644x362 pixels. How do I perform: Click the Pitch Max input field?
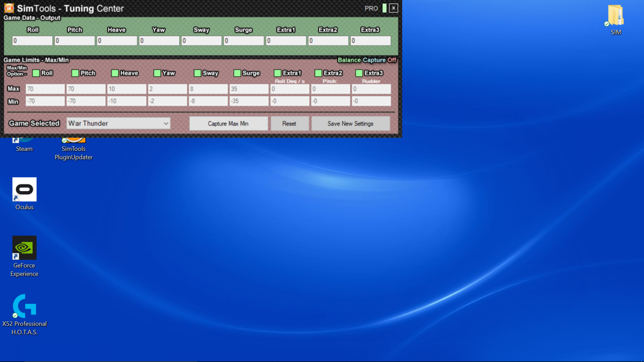[86, 89]
